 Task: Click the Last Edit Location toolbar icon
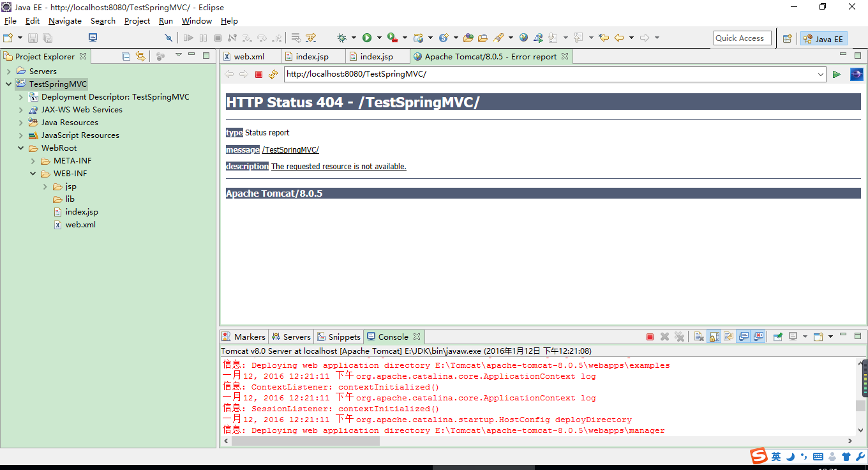pyautogui.click(x=603, y=38)
